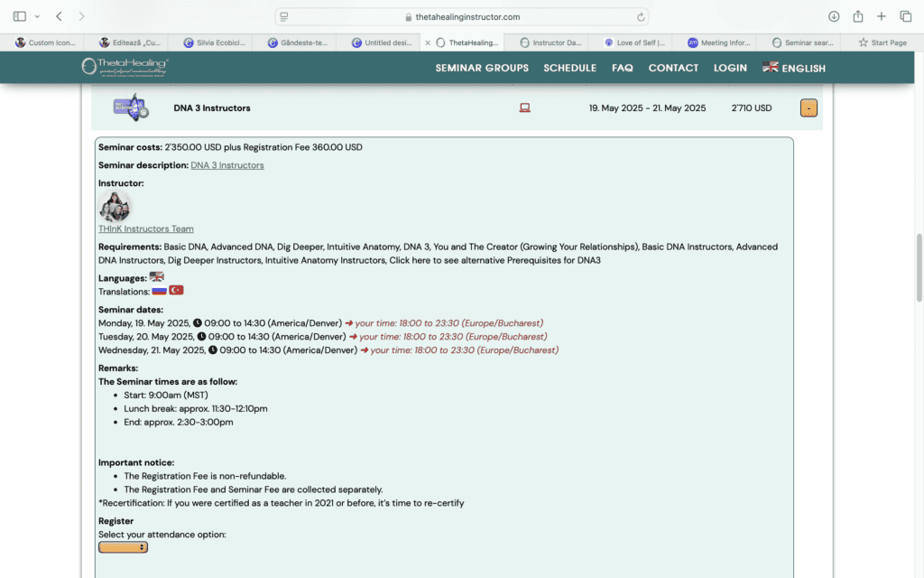The height and width of the screenshot is (578, 924).
Task: Open the Share icon in Safari toolbar
Action: click(858, 16)
